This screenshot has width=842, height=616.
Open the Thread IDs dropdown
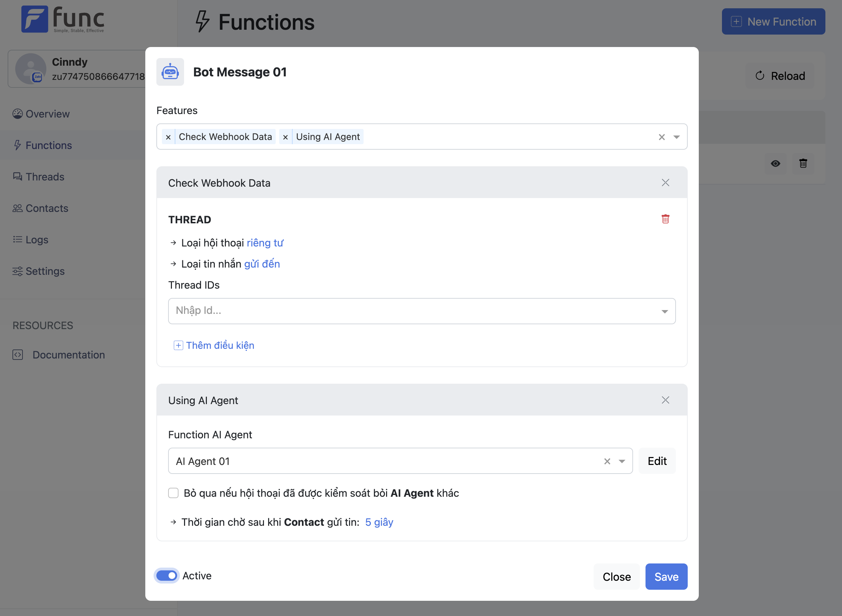point(665,311)
